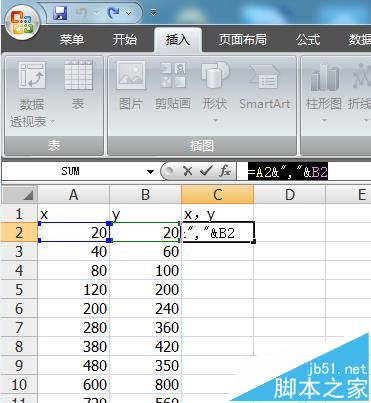Image resolution: width=371 pixels, height=403 pixels.
Task: Click the Redo arrow in quick access toolbar
Action: pos(114,13)
